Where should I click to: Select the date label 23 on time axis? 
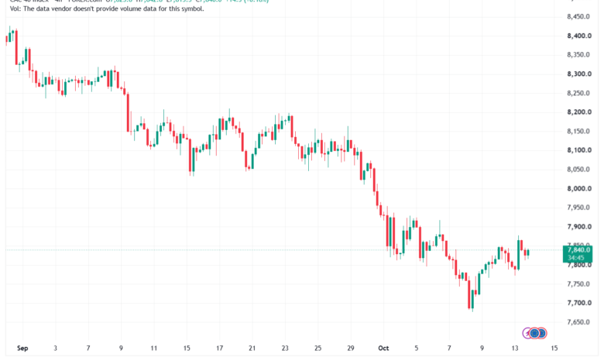pos(285,349)
